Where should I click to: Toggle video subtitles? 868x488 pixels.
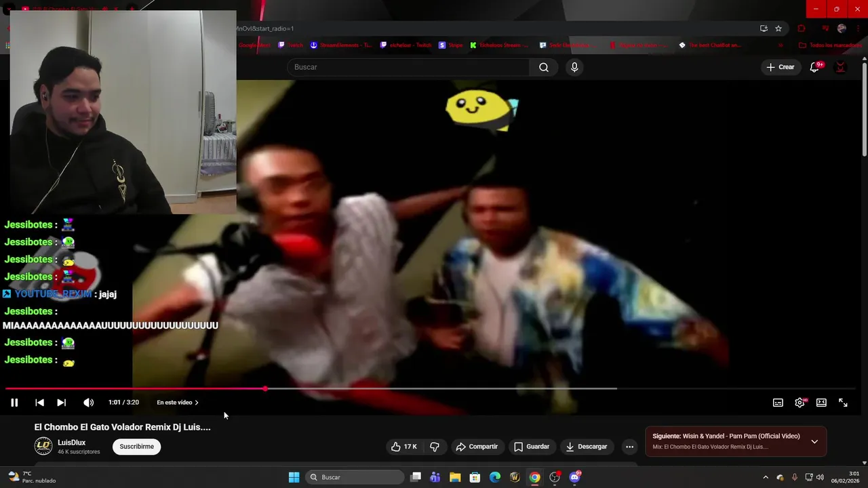click(x=778, y=403)
